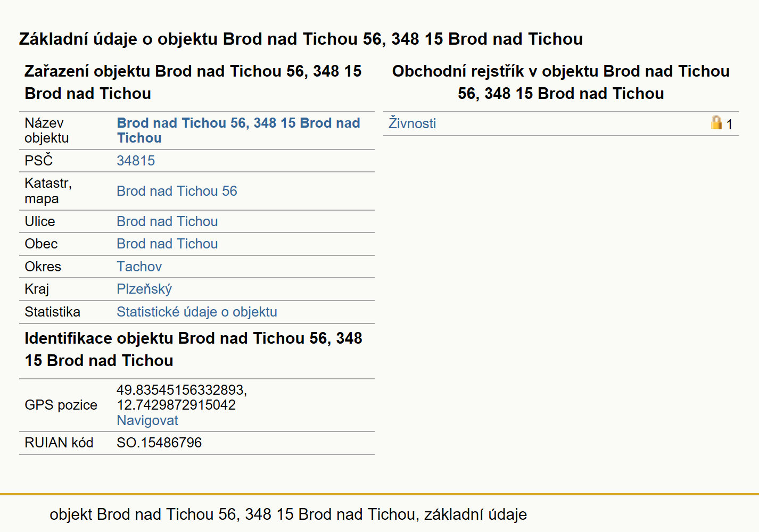
Task: Click the Obchodní rejstřík section heading
Action: coord(561,82)
